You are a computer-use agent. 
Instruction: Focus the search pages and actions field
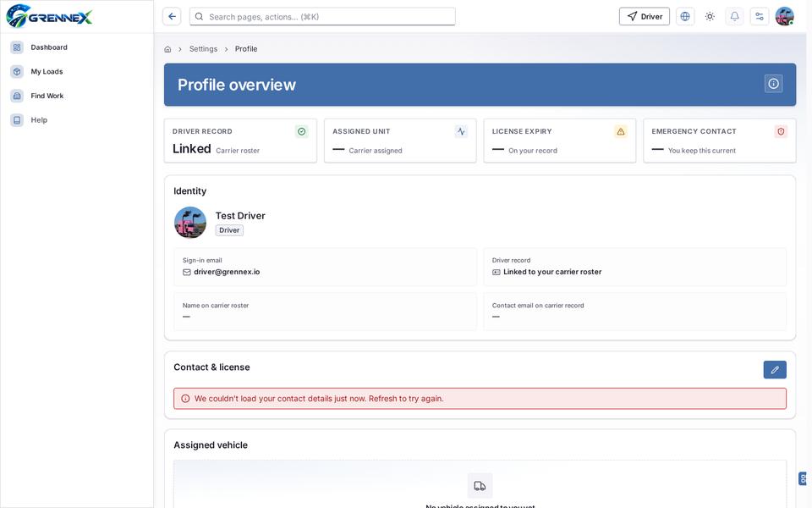[322, 17]
